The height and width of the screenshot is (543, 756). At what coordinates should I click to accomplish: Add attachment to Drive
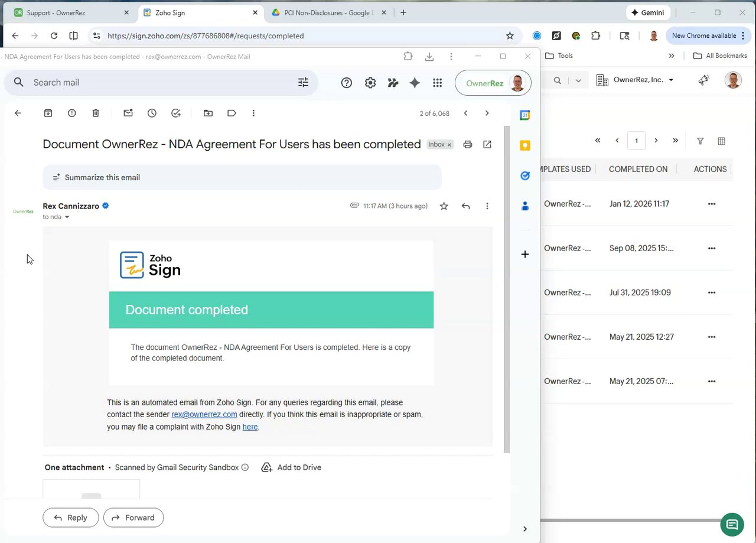[x=291, y=467]
